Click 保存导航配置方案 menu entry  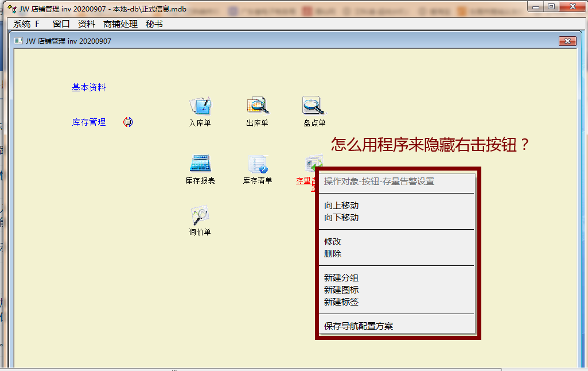359,326
